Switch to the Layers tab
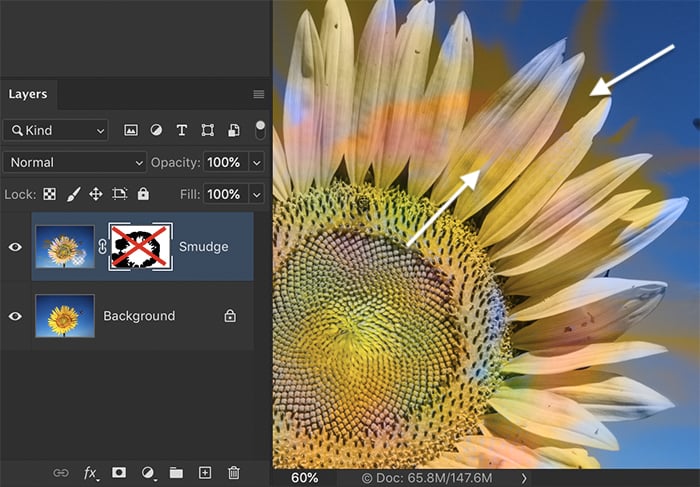This screenshot has width=700, height=487. (28, 94)
